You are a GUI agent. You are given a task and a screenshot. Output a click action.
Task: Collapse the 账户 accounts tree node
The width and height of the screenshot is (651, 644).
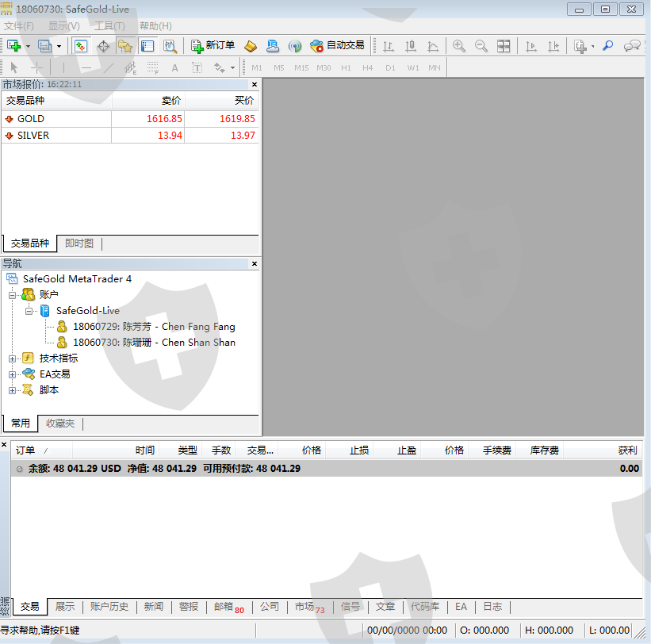tap(13, 295)
